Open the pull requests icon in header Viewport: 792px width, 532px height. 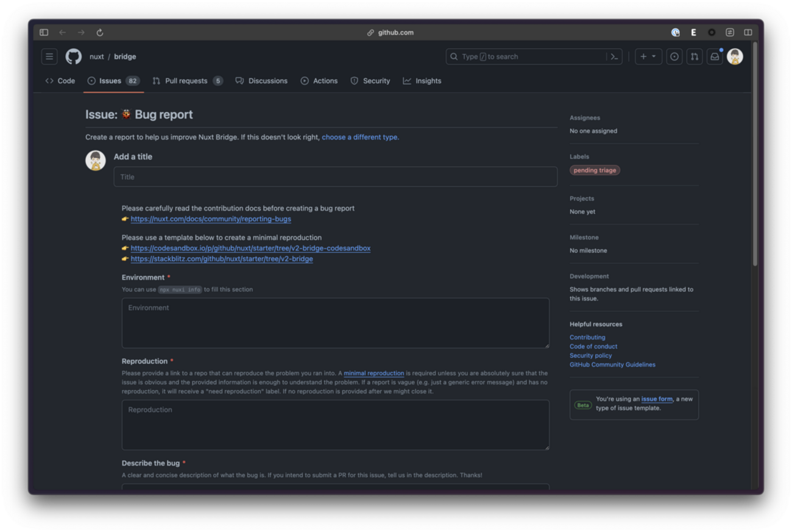coord(695,57)
